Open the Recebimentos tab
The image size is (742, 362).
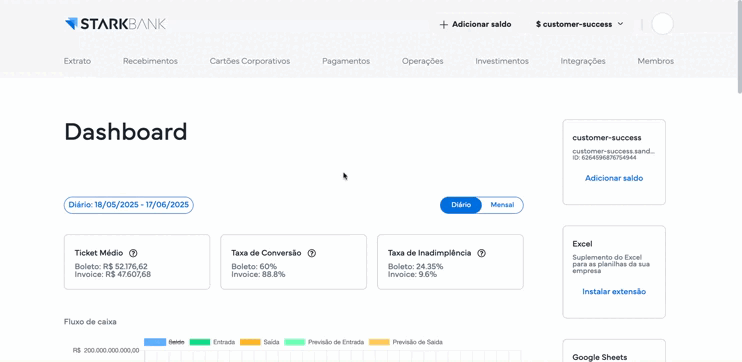[x=150, y=61]
